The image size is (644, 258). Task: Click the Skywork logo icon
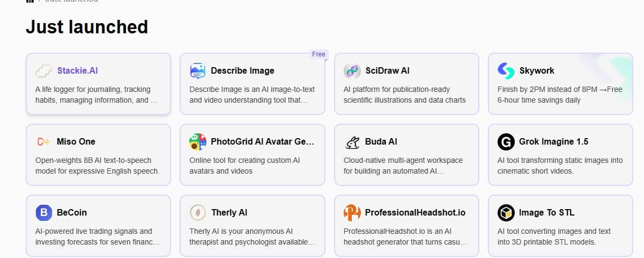[506, 71]
